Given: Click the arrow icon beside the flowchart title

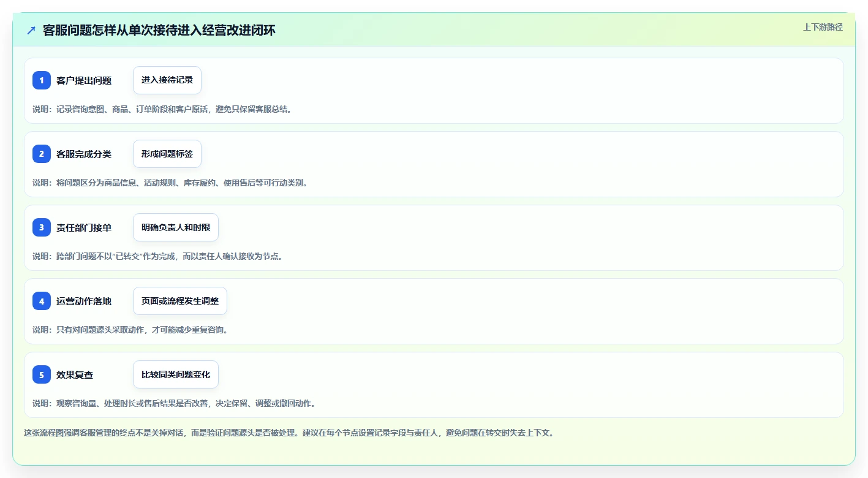Looking at the screenshot, I should tap(31, 30).
